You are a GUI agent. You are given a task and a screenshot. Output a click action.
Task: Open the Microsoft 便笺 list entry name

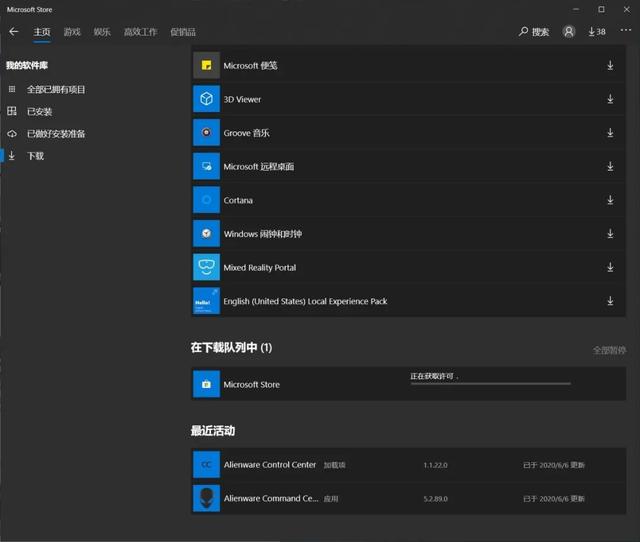point(250,65)
